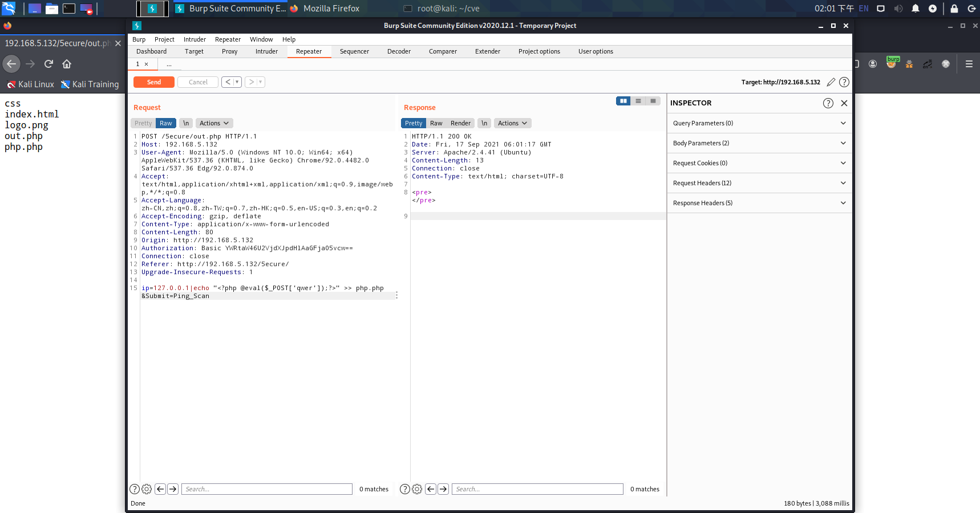The height and width of the screenshot is (513, 980).
Task: Select top-bottom layout icon
Action: point(638,101)
